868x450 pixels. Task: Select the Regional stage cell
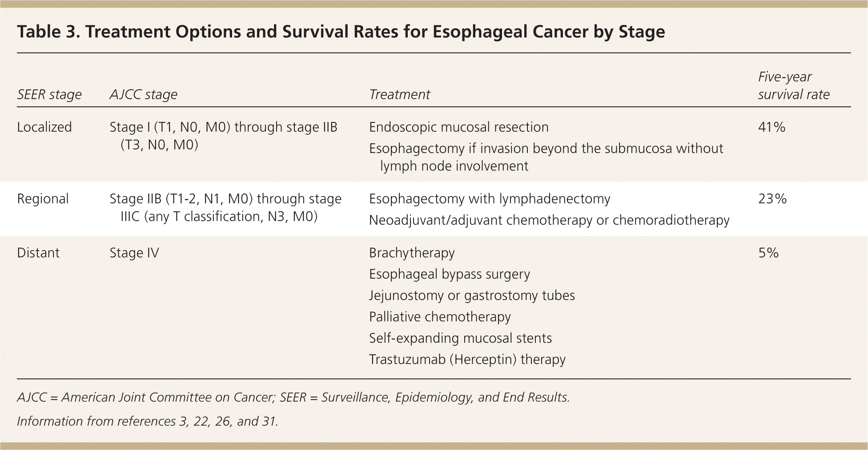pyautogui.click(x=43, y=199)
